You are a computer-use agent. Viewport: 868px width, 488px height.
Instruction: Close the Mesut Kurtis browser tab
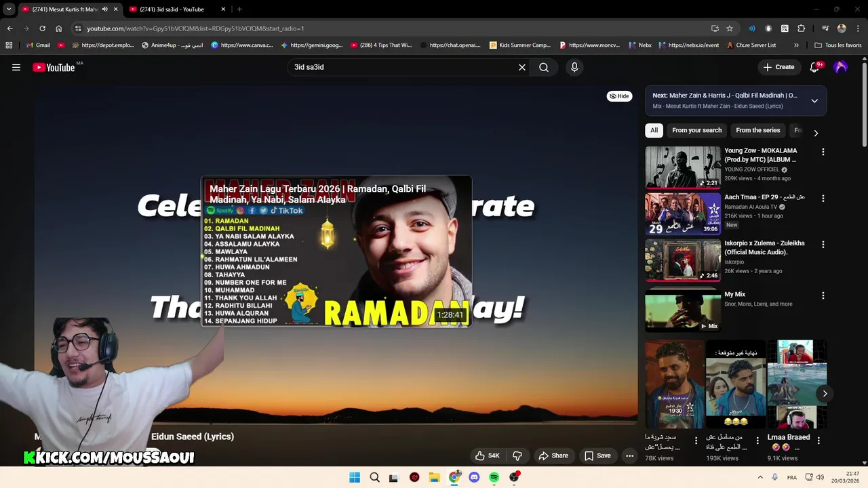pyautogui.click(x=115, y=9)
